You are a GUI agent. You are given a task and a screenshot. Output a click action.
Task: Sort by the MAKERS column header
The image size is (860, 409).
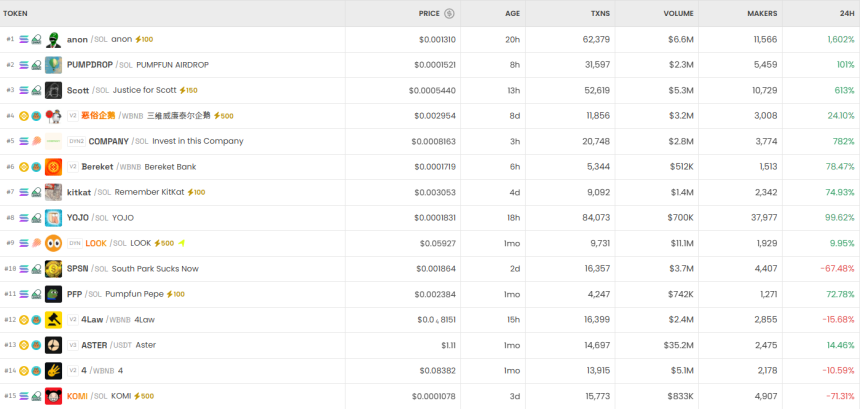[x=762, y=13]
